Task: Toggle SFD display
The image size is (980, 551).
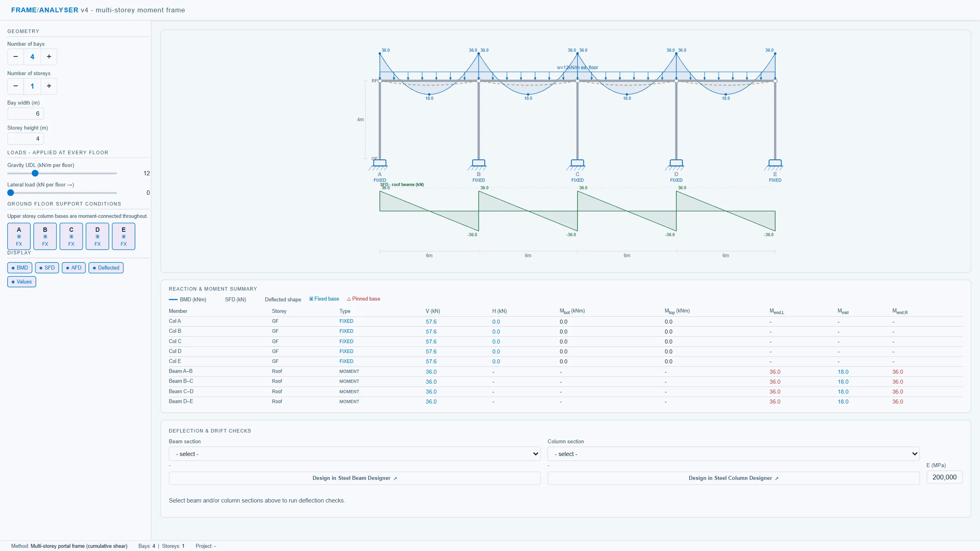Action: (x=47, y=268)
